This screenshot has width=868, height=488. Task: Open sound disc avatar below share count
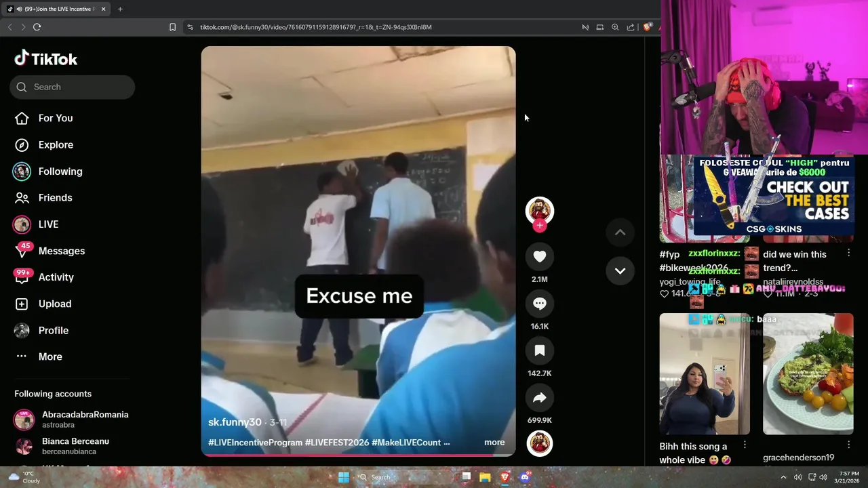pos(540,443)
